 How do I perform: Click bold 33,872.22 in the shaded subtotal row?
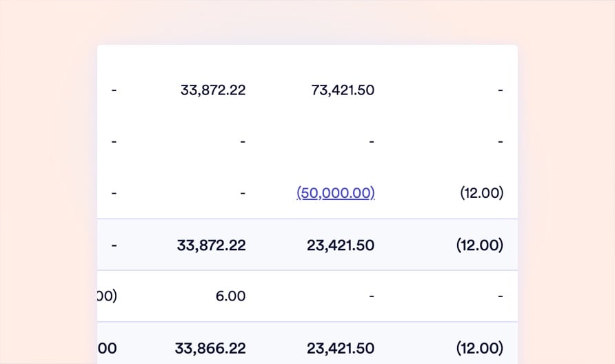point(211,245)
